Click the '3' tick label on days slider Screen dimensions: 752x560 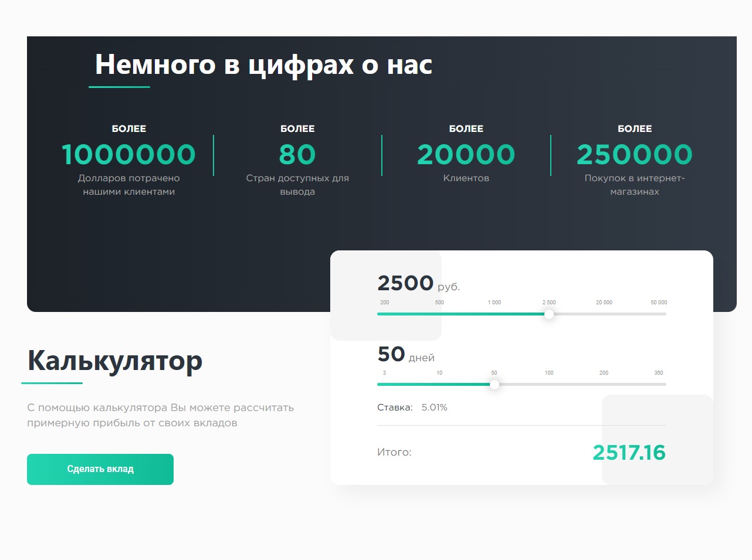[x=384, y=373]
